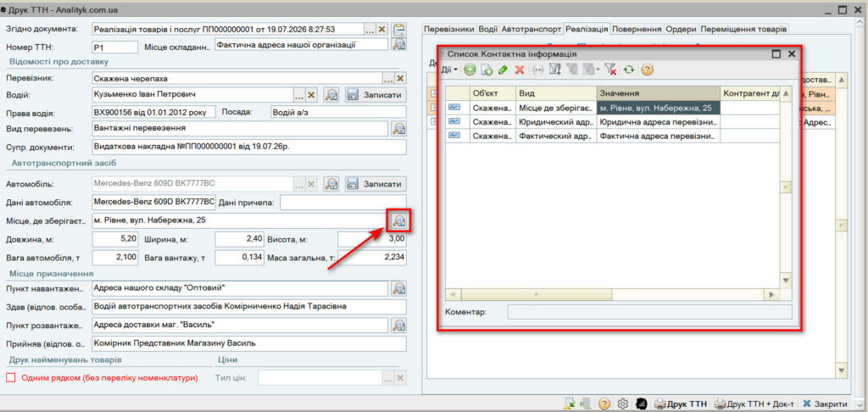Image resolution: width=868 pixels, height=412 pixels.
Task: Clear Згідно документа field with X button
Action: coord(382,29)
